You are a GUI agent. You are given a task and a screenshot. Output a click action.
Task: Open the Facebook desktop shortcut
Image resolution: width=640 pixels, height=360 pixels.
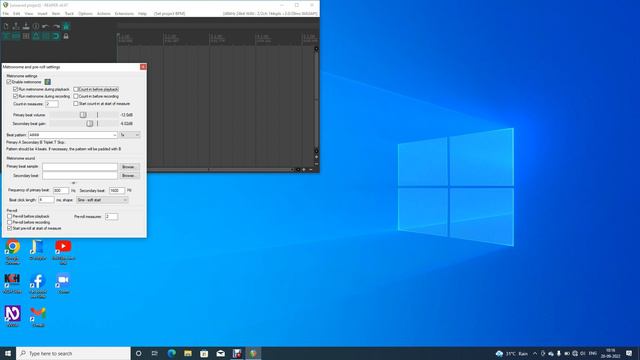click(38, 285)
